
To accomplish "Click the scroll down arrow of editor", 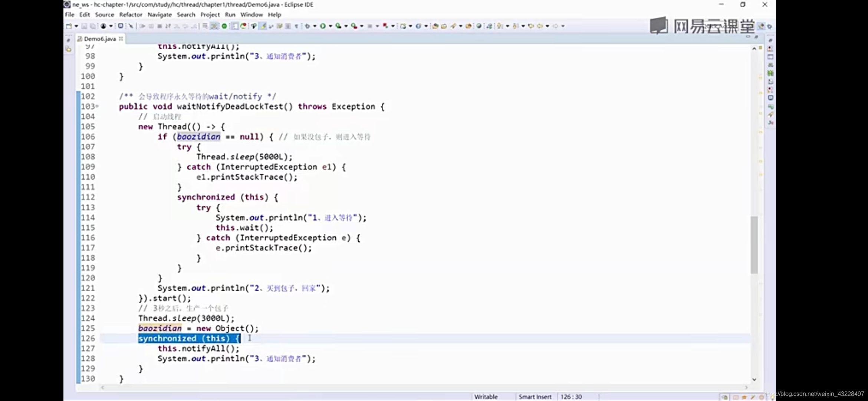I will pyautogui.click(x=754, y=379).
